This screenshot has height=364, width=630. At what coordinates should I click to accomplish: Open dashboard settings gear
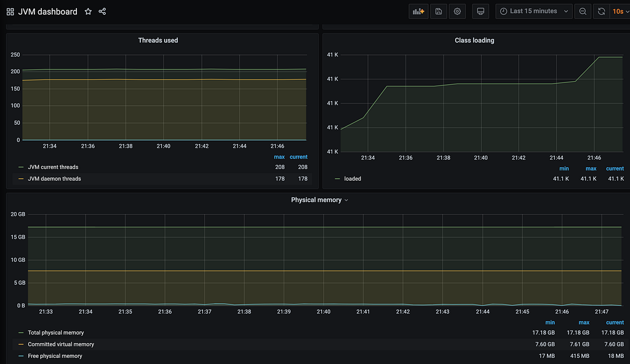coord(457,11)
